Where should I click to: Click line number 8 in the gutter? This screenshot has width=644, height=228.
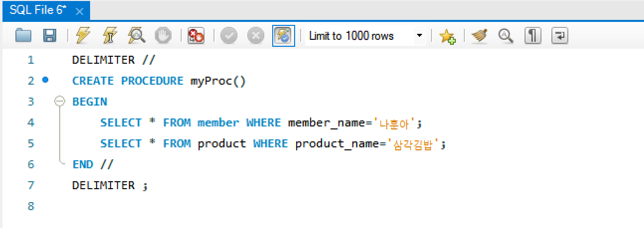pos(31,206)
